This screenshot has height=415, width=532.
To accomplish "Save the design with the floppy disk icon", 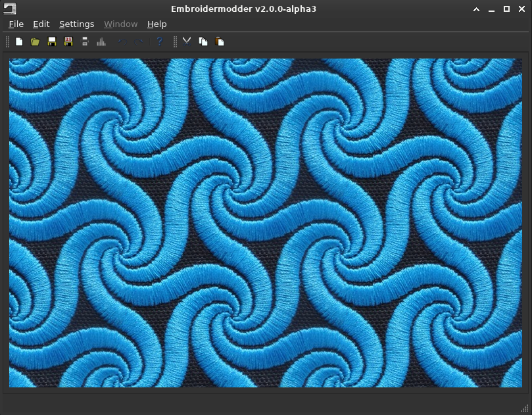I will (52, 41).
